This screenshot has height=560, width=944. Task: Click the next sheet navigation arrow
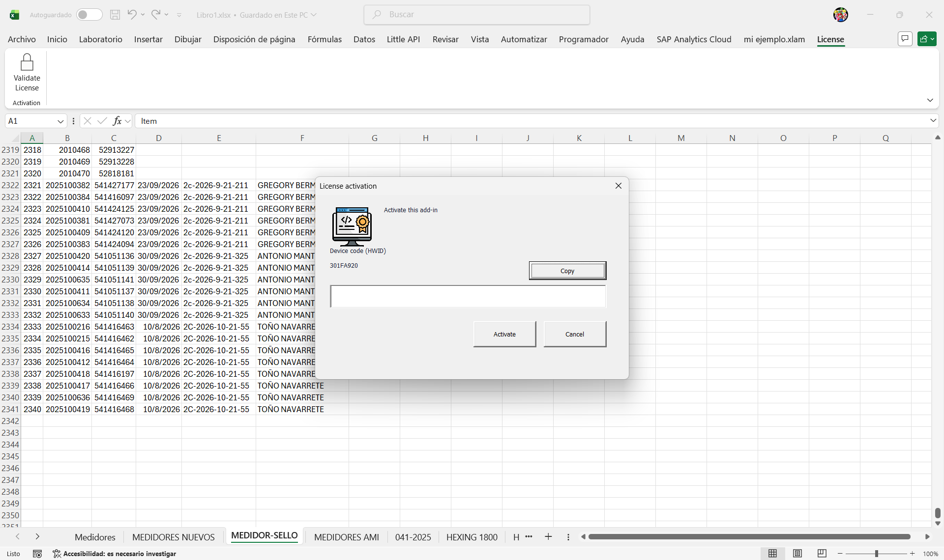tap(37, 537)
